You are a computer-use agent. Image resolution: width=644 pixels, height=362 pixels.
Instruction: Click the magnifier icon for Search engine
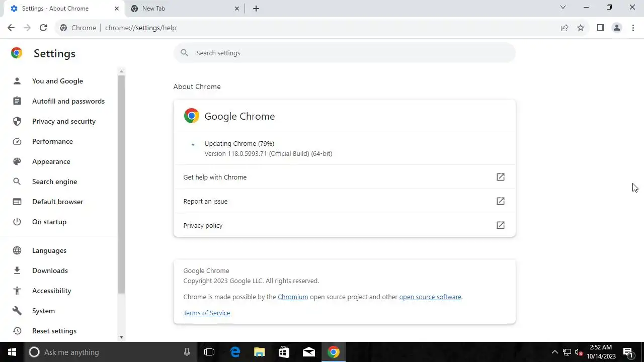(x=17, y=182)
